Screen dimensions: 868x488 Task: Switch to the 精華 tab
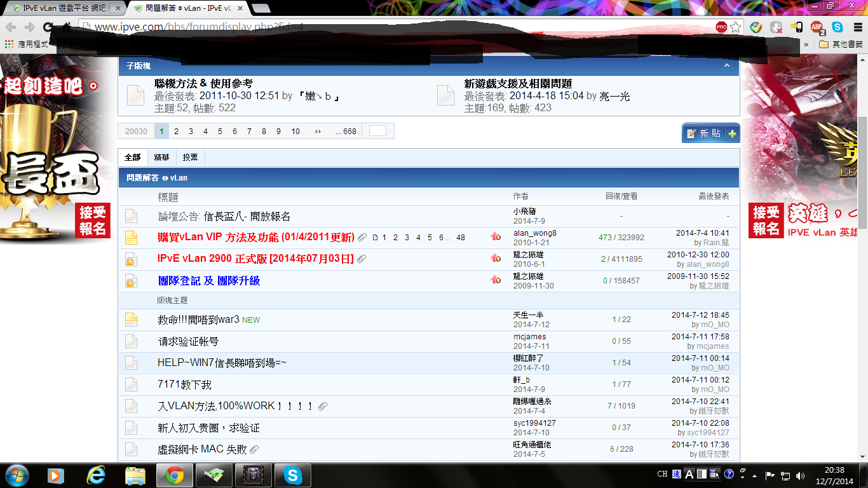click(161, 157)
